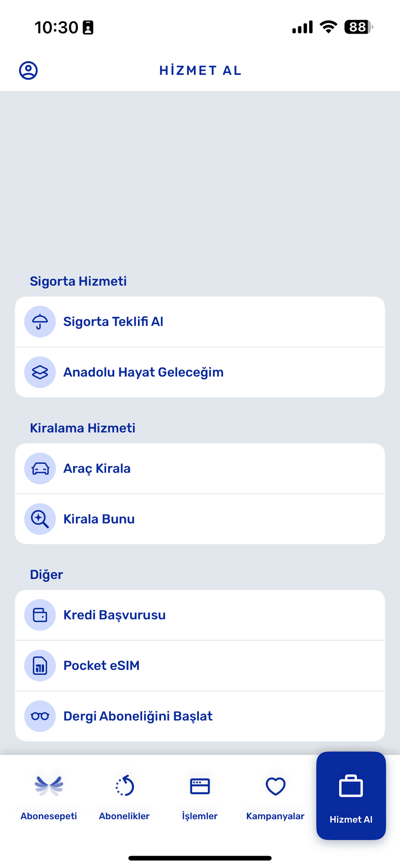Select the Hizmet Al tab
The height and width of the screenshot is (868, 400).
point(351,796)
